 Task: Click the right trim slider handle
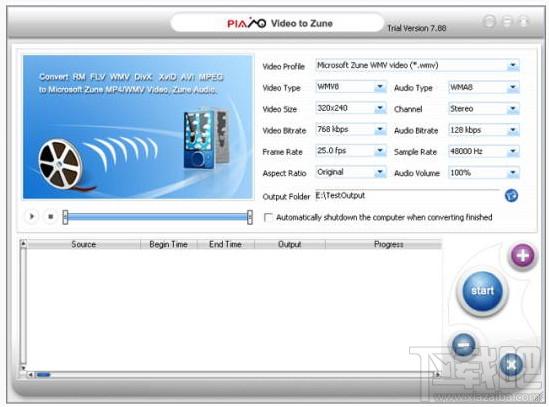250,217
